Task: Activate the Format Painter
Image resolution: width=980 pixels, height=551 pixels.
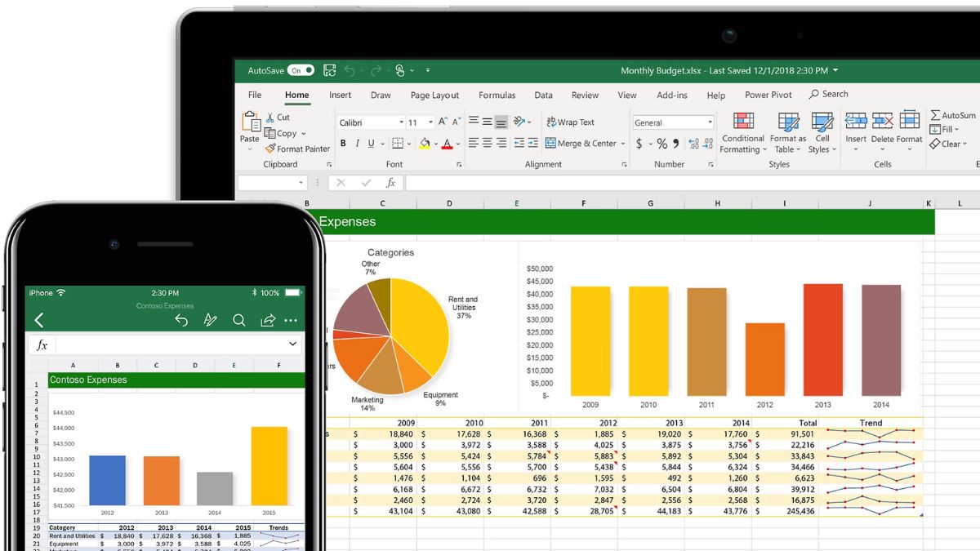Action: tap(298, 149)
